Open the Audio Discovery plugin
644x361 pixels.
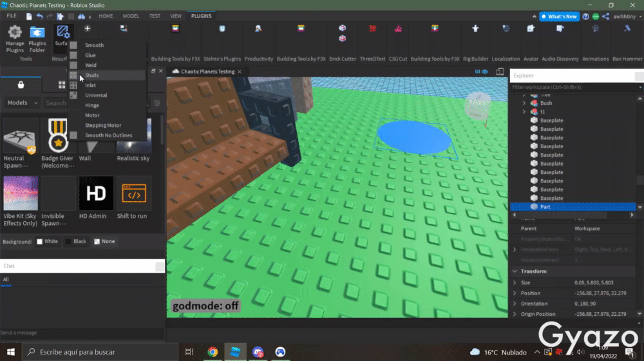coord(560,28)
